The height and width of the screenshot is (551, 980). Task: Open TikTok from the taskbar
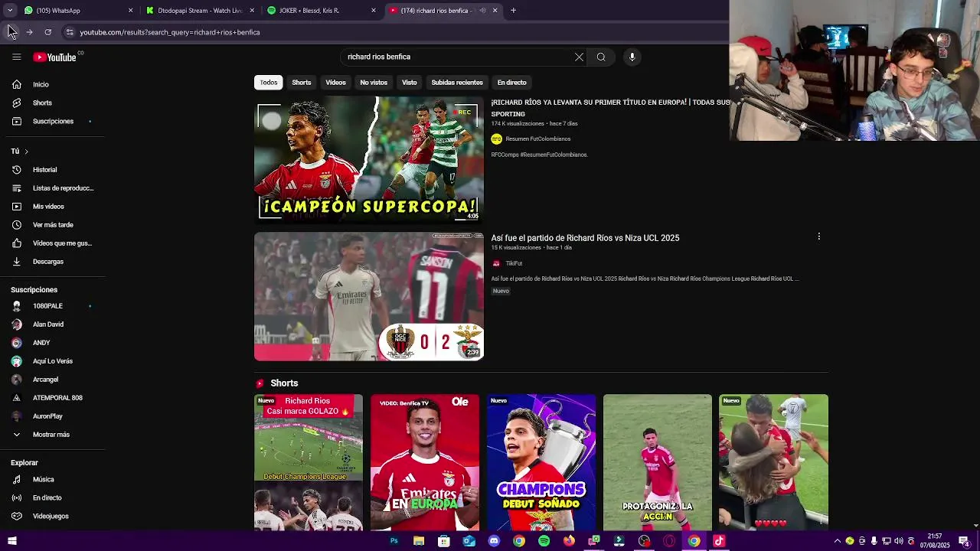pos(718,541)
